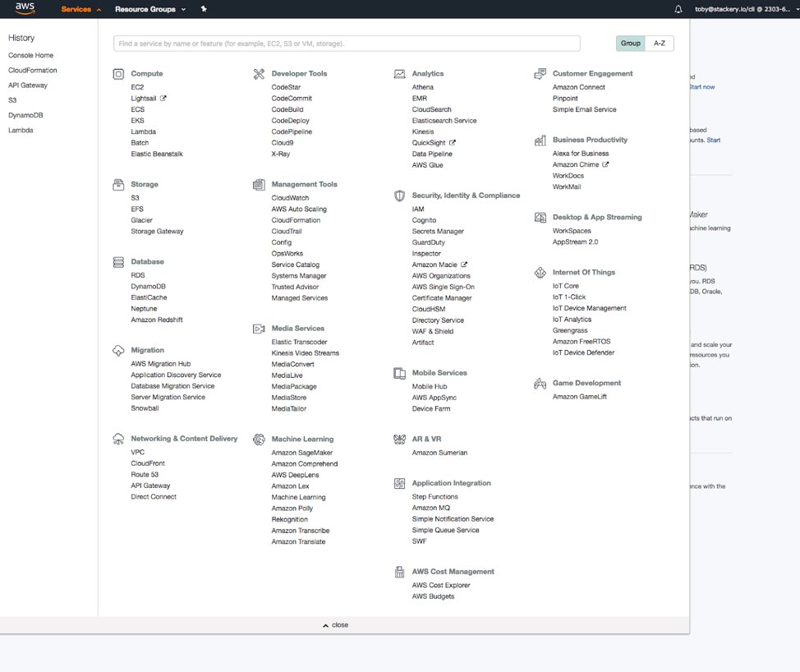Image resolution: width=800 pixels, height=672 pixels.
Task: Click the Internet Of Things category icon
Action: (540, 272)
